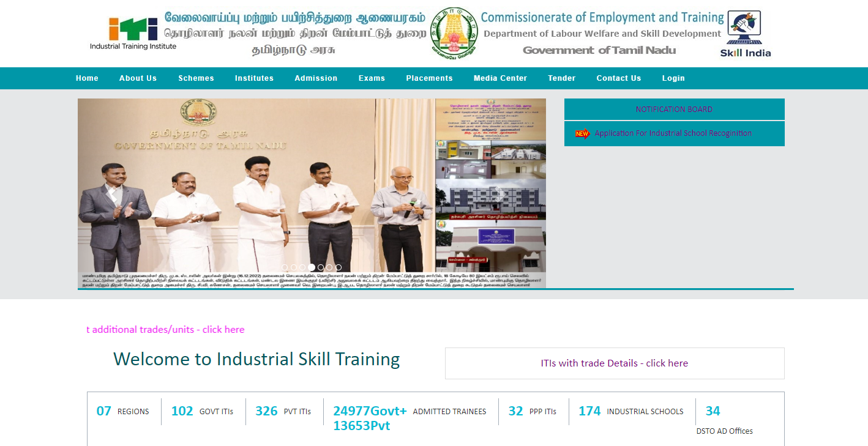The height and width of the screenshot is (446, 868).
Task: Open the Placements menu item
Action: point(429,78)
